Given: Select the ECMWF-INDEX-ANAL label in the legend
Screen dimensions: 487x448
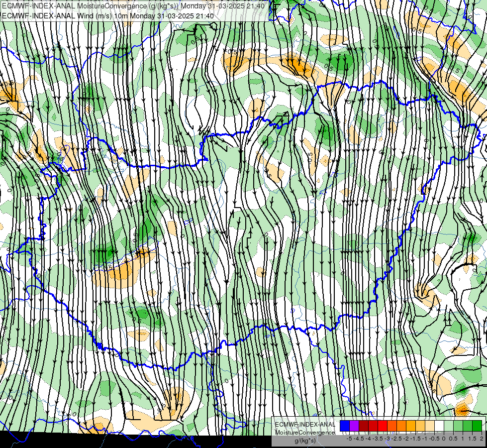Looking at the screenshot, I should [x=305, y=425].
